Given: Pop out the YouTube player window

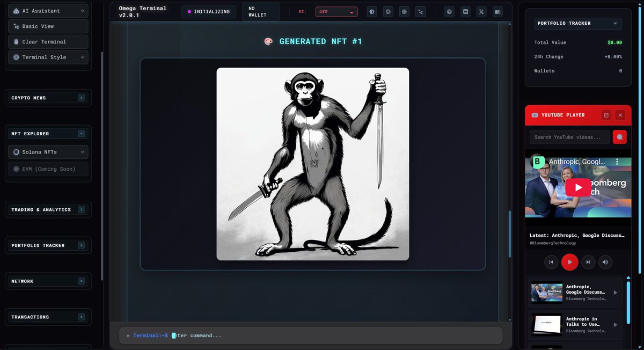Looking at the screenshot, I should [x=606, y=115].
